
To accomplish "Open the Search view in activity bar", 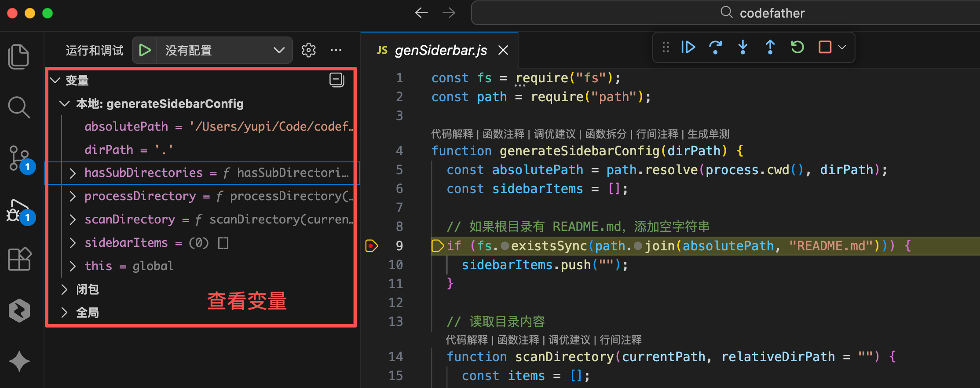I will click(18, 107).
